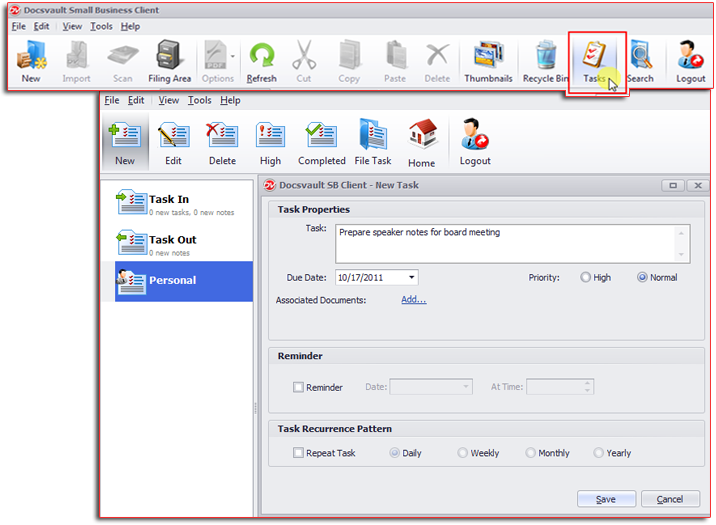This screenshot has height=525, width=716.
Task: Open Help menu in main window
Action: point(131,26)
